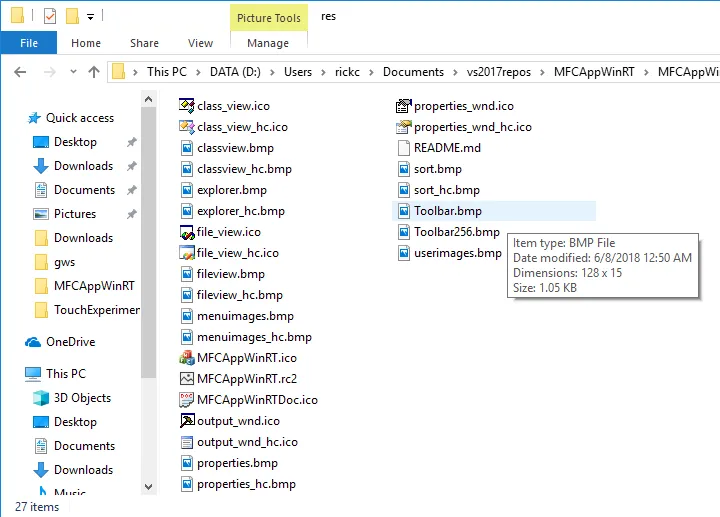Click the class_view.ico file icon
The image size is (720, 517).
point(186,106)
